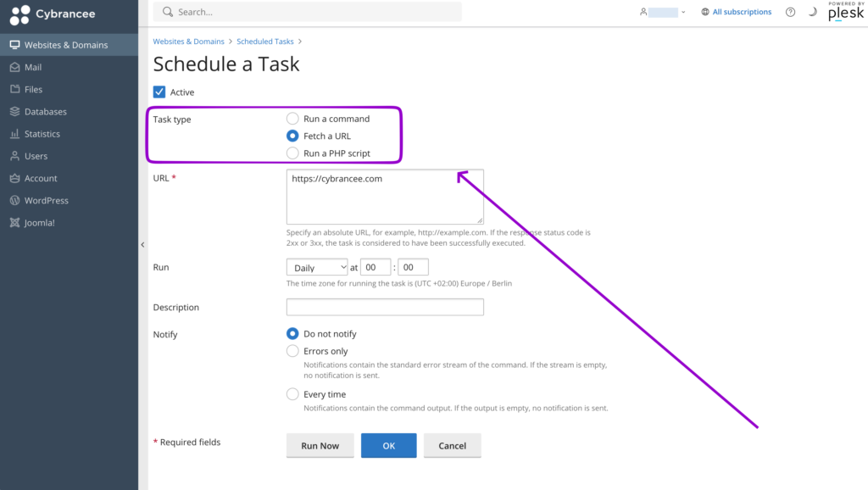Open the Daily run frequency dropdown
The height and width of the screenshot is (490, 868).
tap(317, 267)
